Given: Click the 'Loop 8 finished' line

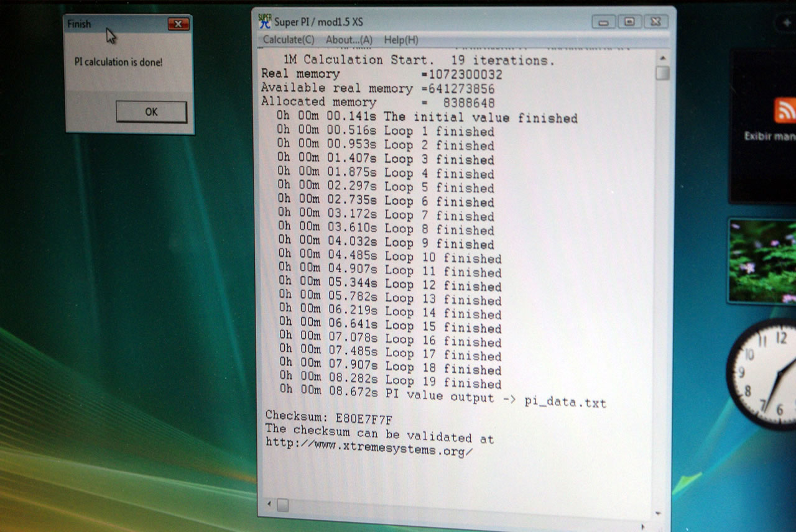Looking at the screenshot, I should tap(386, 229).
